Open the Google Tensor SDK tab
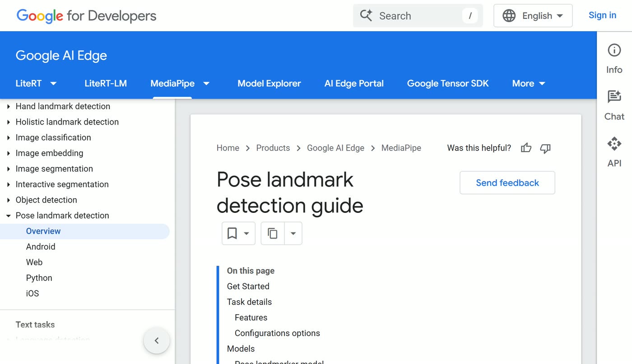Screen dimensions: 632x364 pos(448,83)
